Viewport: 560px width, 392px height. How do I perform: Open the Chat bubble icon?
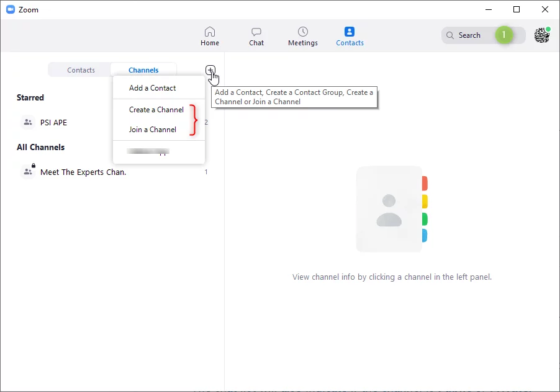[256, 32]
